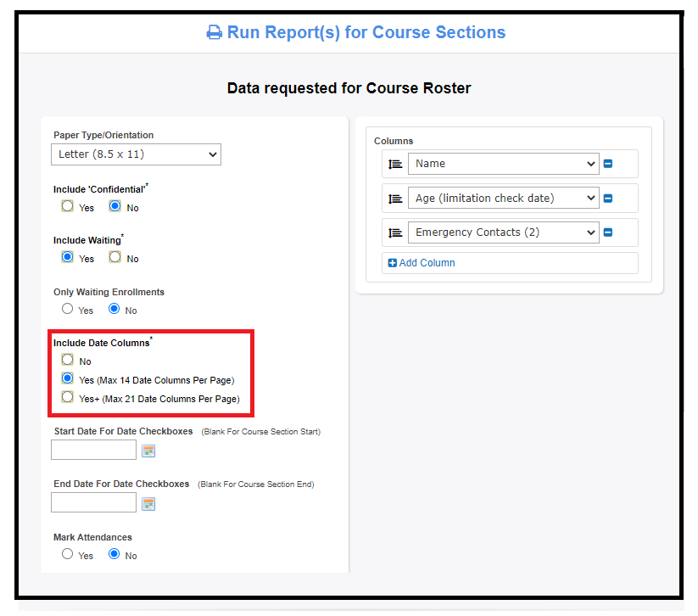Open the Name column dropdown
Viewport: 698px width, 616px height.
pos(504,164)
